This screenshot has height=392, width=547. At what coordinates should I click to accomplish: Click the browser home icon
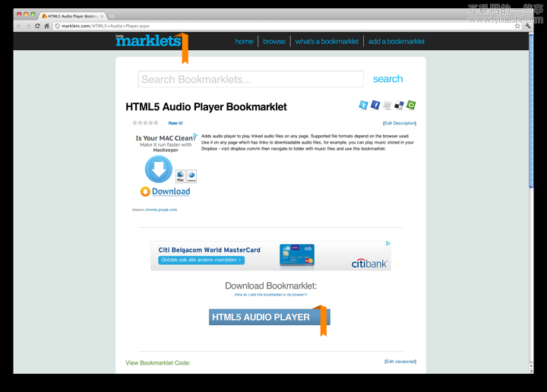(x=47, y=26)
